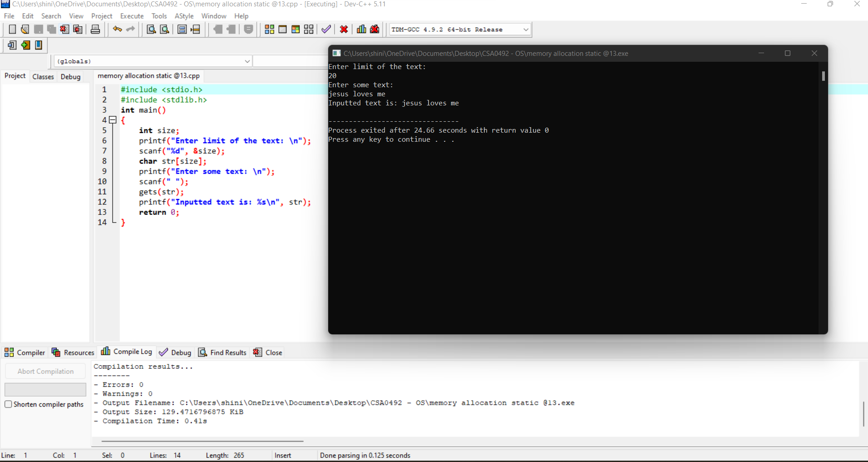Screen dimensions: 868x462
Task: Select the Undo arrow icon
Action: tap(117, 29)
